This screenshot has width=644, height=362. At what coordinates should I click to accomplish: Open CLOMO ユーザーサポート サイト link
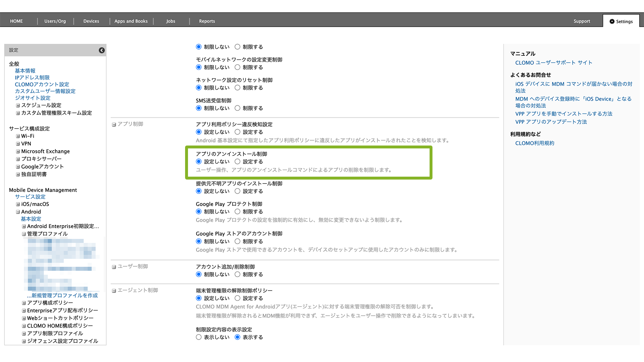[553, 63]
